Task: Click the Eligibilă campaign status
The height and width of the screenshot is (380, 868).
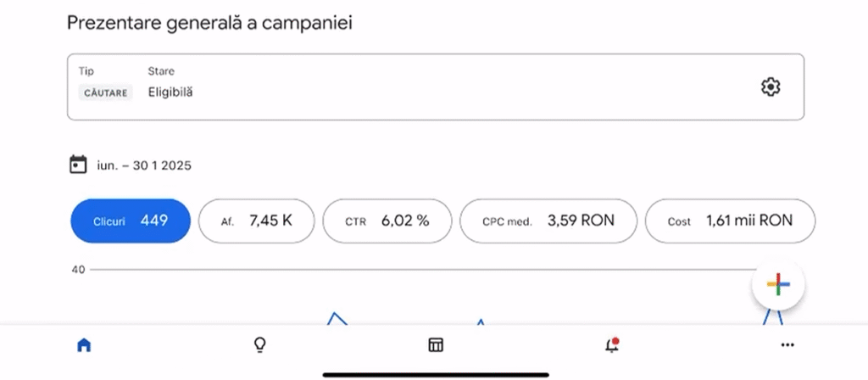Action: click(170, 92)
